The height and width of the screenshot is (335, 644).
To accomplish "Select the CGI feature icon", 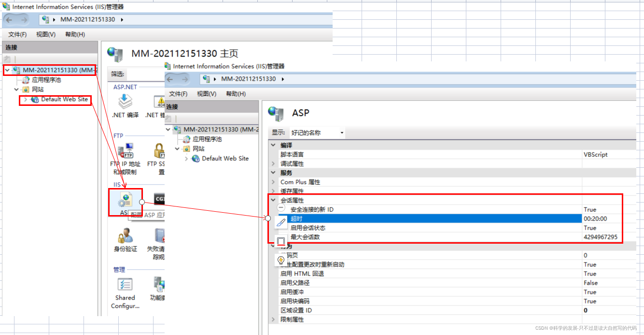I will tap(159, 199).
